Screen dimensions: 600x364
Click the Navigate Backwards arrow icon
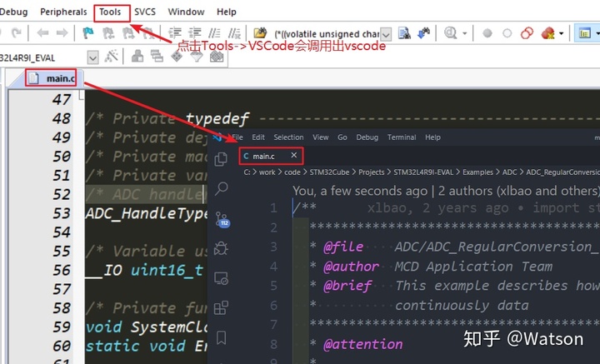click(x=42, y=33)
